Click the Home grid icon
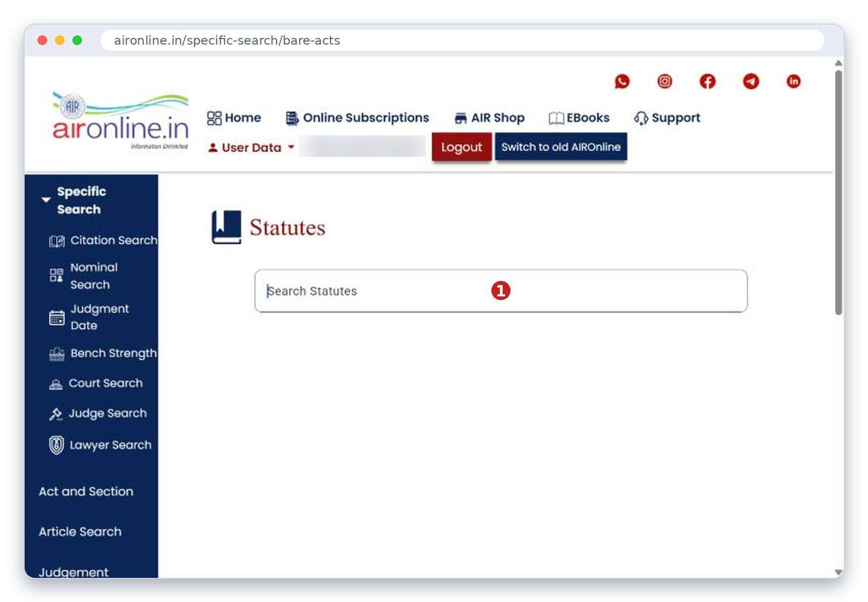 point(214,118)
